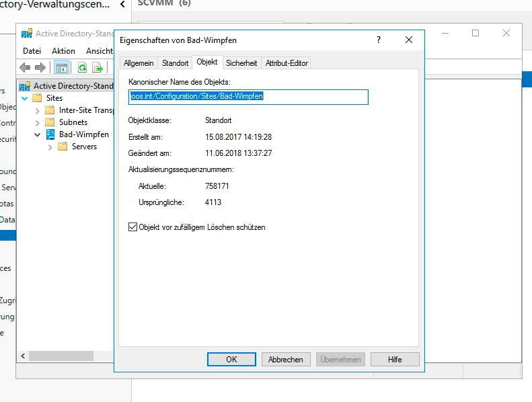The width and height of the screenshot is (532, 402).
Task: Select the Objekt tab
Action: click(207, 62)
